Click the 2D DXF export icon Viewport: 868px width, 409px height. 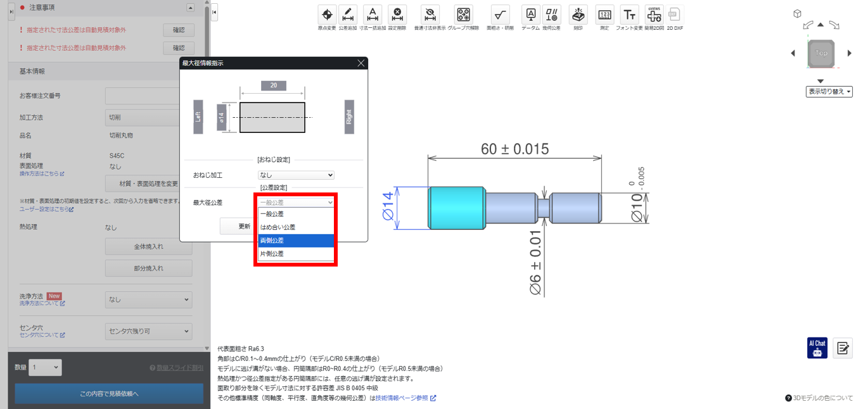tap(675, 15)
